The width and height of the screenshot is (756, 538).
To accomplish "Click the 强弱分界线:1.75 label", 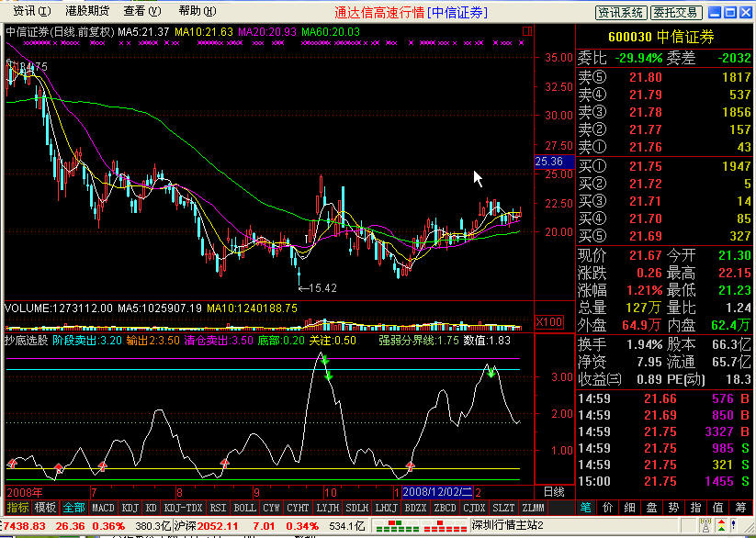I will [x=419, y=341].
